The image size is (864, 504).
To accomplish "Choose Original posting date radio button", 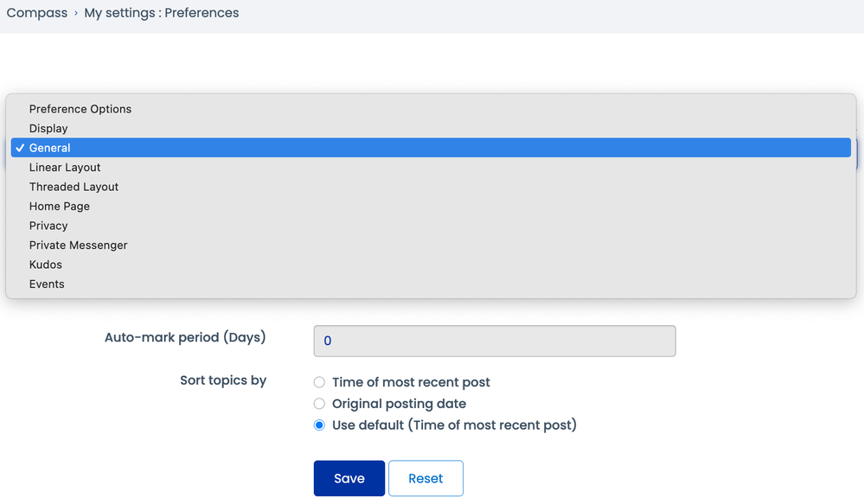I will pyautogui.click(x=320, y=404).
